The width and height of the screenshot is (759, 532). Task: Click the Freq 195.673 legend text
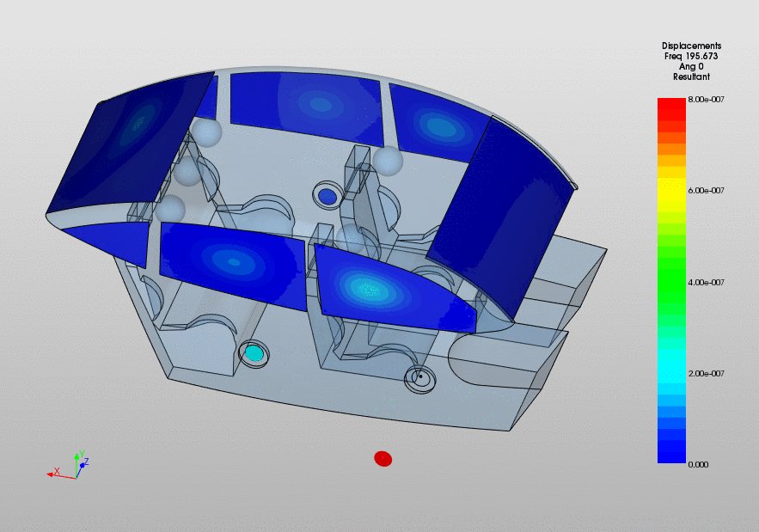(x=691, y=56)
